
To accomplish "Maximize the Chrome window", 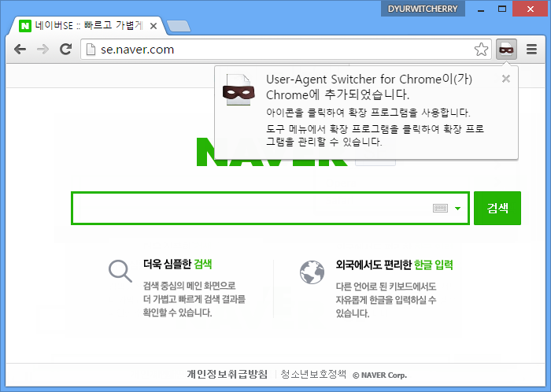I will coord(502,9).
